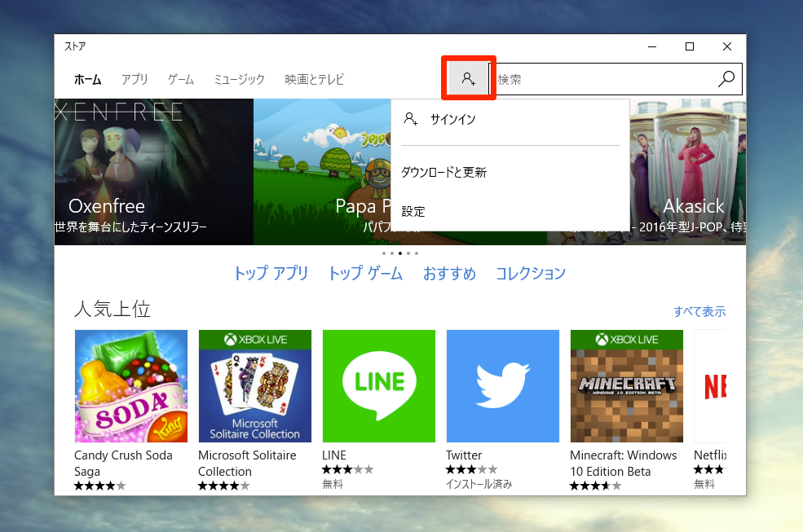Viewport: 803px width, 532px height.
Task: Click the LINE app name text
Action: click(334, 455)
